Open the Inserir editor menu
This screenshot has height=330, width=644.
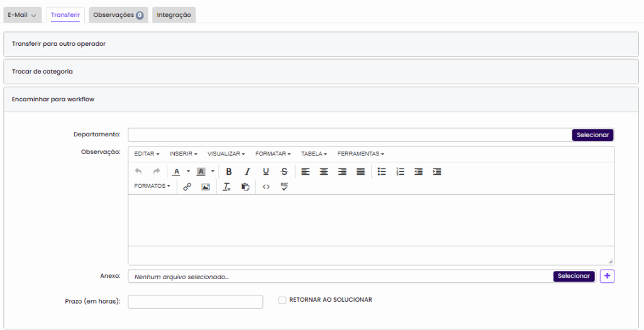[184, 154]
